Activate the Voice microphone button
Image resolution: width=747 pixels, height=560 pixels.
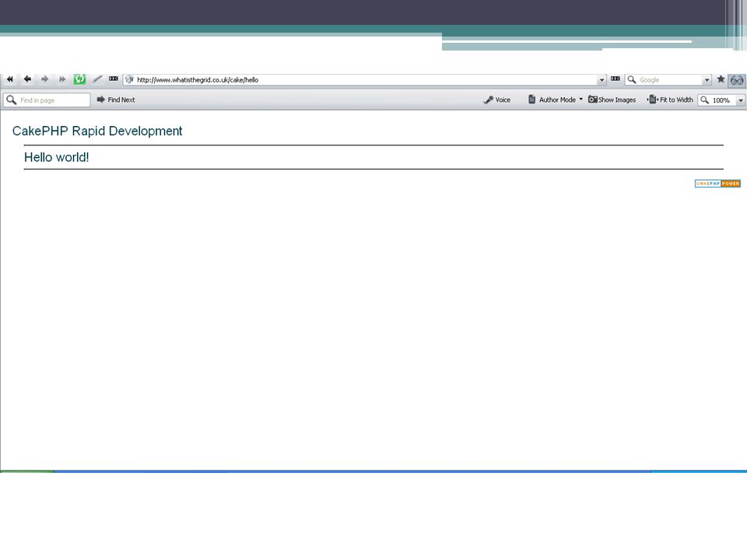click(497, 100)
